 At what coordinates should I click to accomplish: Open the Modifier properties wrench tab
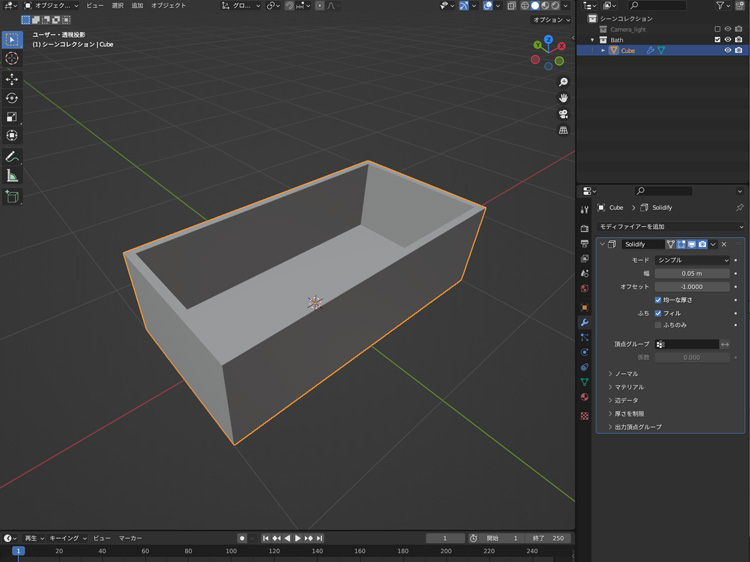(585, 322)
